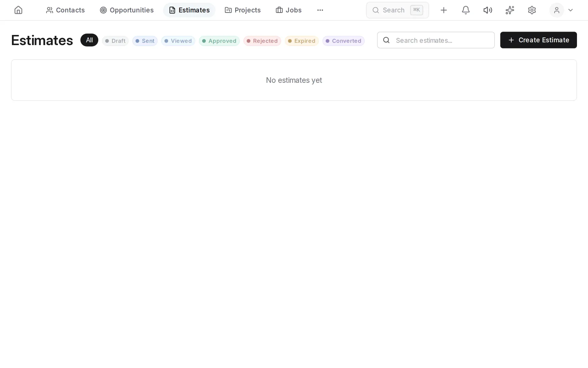Filter estimates by Converted status

click(343, 41)
